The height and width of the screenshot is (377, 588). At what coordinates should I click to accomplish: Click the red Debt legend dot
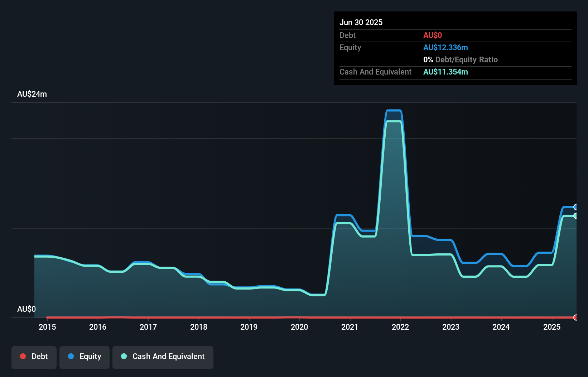pyautogui.click(x=23, y=356)
